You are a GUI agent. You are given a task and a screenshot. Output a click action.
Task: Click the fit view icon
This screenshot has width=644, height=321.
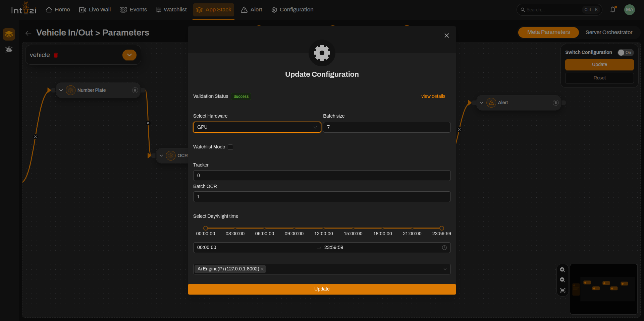point(562,291)
